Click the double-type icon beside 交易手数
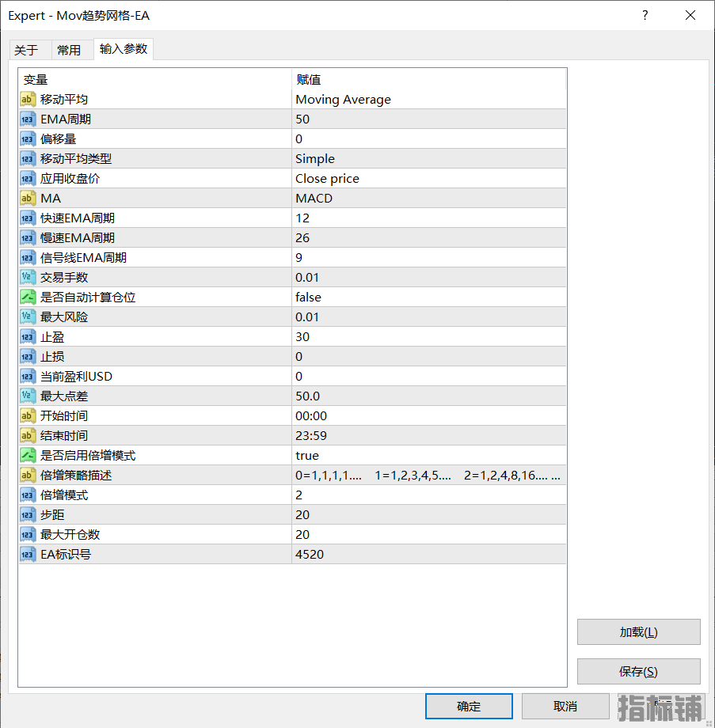This screenshot has width=715, height=728. (28, 278)
